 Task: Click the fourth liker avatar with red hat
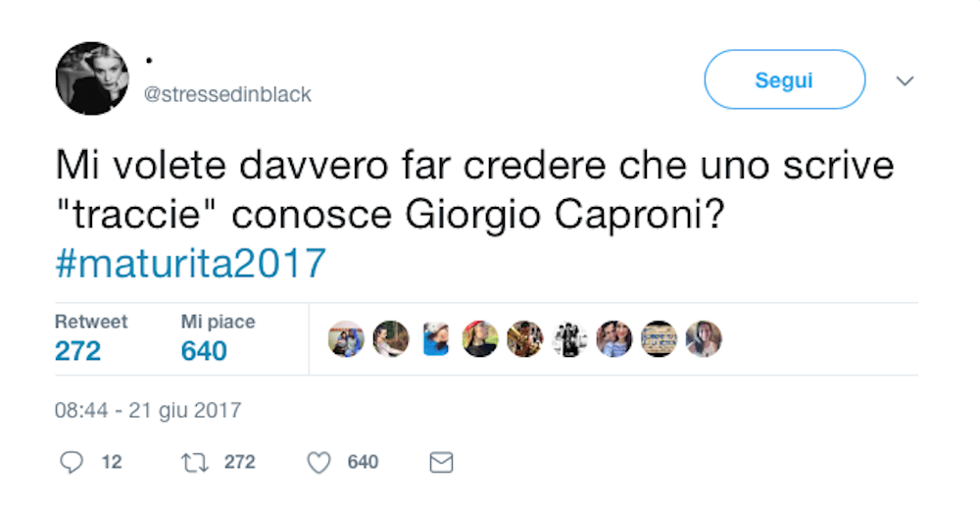point(480,339)
